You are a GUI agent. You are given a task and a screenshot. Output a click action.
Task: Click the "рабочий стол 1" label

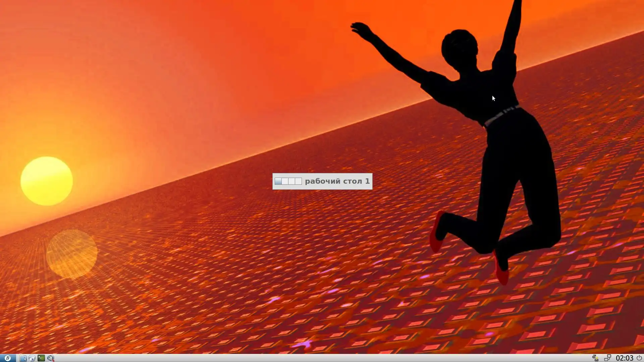pyautogui.click(x=337, y=181)
